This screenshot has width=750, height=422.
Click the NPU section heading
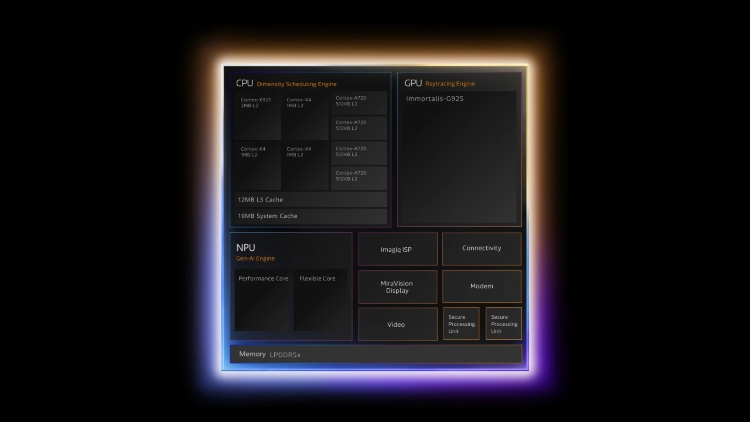coord(246,247)
